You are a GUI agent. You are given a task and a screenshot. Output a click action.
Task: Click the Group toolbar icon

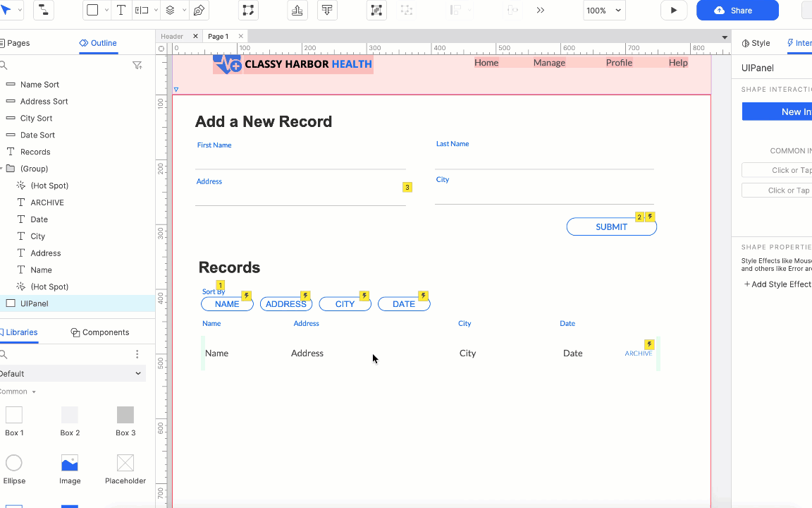click(x=376, y=11)
